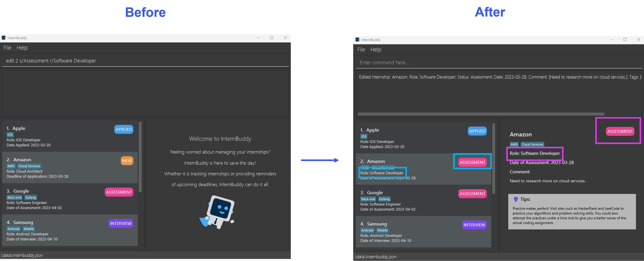Click Golang tag in After window
This screenshot has width=644, height=261.
[384, 199]
